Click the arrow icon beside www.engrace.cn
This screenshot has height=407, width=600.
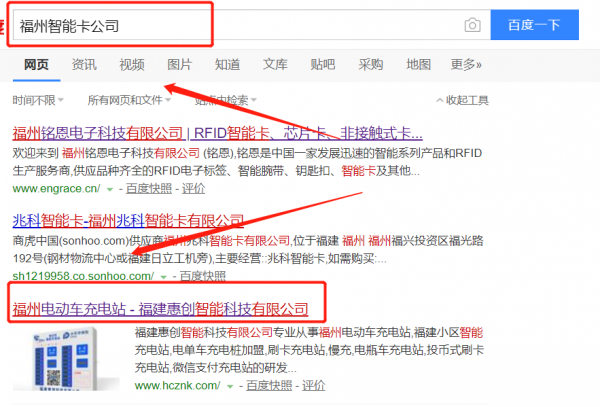click(x=110, y=188)
